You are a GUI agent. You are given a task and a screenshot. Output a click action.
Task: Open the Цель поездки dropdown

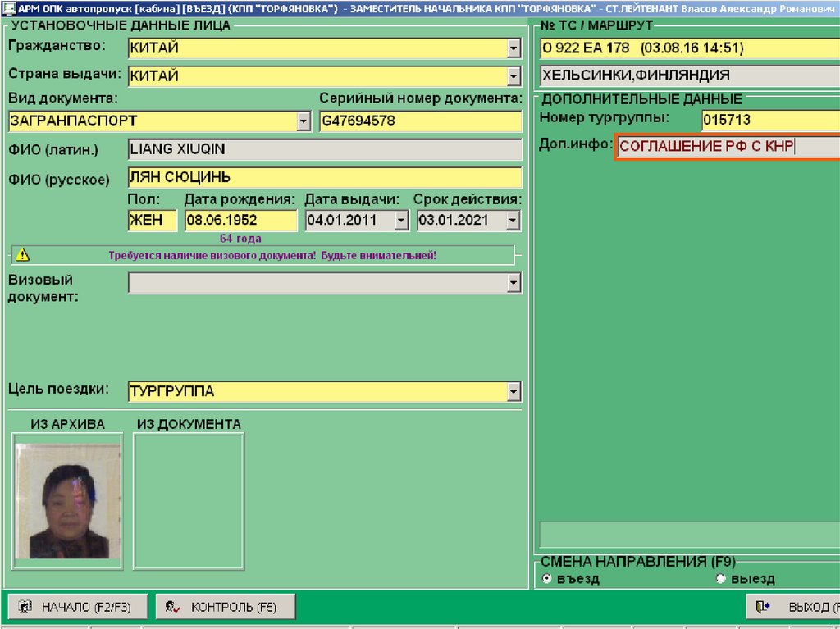point(514,392)
